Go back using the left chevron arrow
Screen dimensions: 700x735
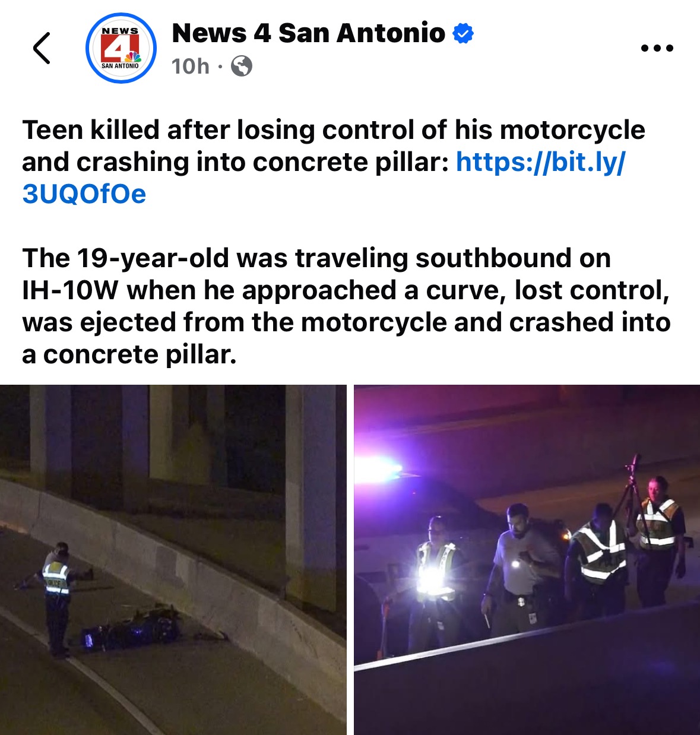click(x=42, y=47)
